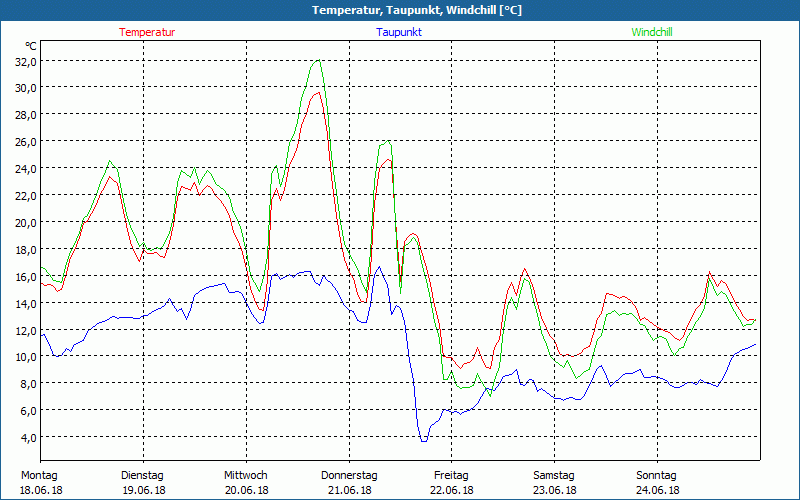Screen dimensions: 800x500
Task: Click the green Windchill legend label
Action: tap(652, 32)
